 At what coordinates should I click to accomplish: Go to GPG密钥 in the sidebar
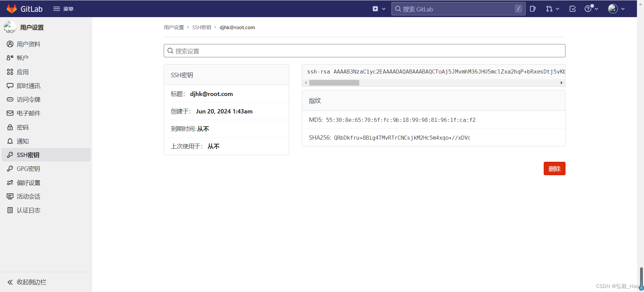click(x=28, y=169)
